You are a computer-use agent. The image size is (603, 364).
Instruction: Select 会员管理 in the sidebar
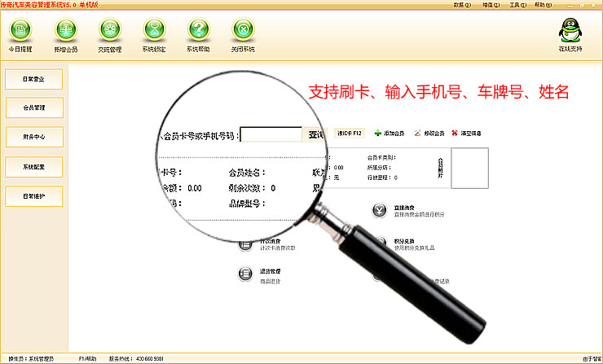pyautogui.click(x=34, y=107)
